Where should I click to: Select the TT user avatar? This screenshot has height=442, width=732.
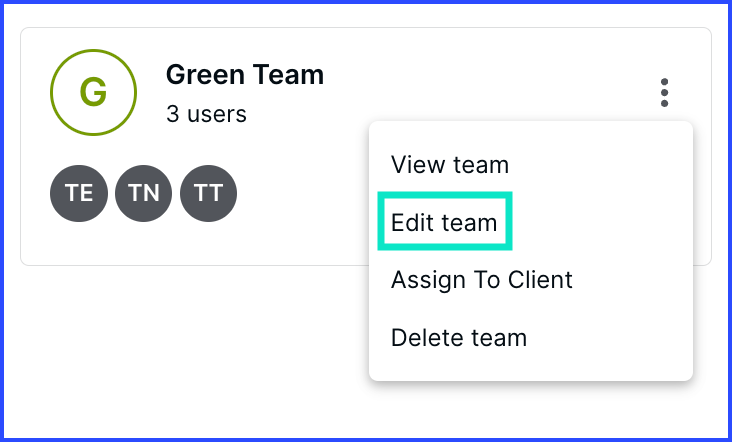tap(208, 193)
